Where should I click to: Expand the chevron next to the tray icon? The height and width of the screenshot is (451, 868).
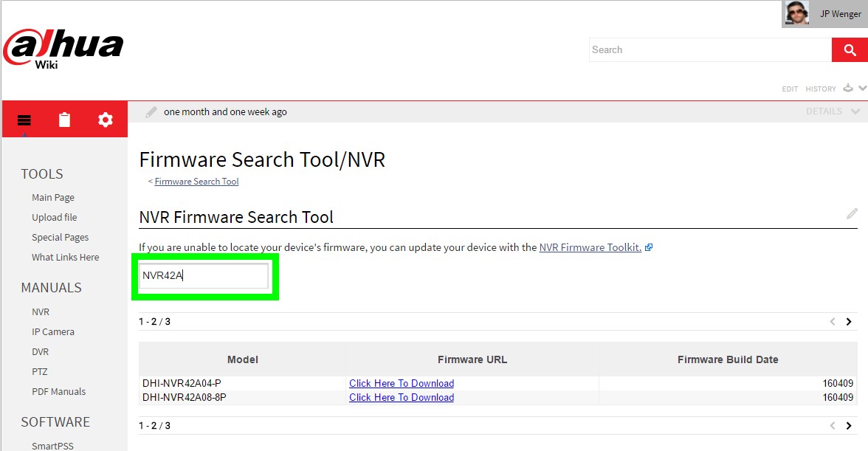[x=862, y=88]
